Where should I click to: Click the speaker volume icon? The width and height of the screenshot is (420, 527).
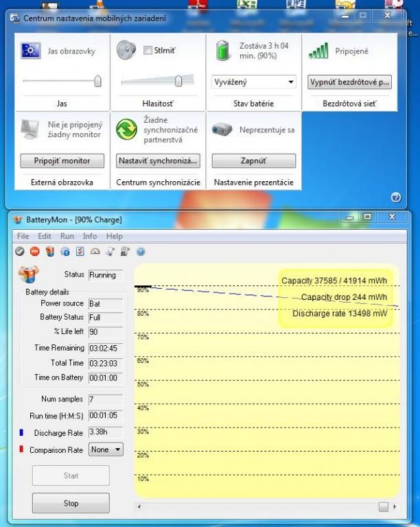(x=126, y=50)
